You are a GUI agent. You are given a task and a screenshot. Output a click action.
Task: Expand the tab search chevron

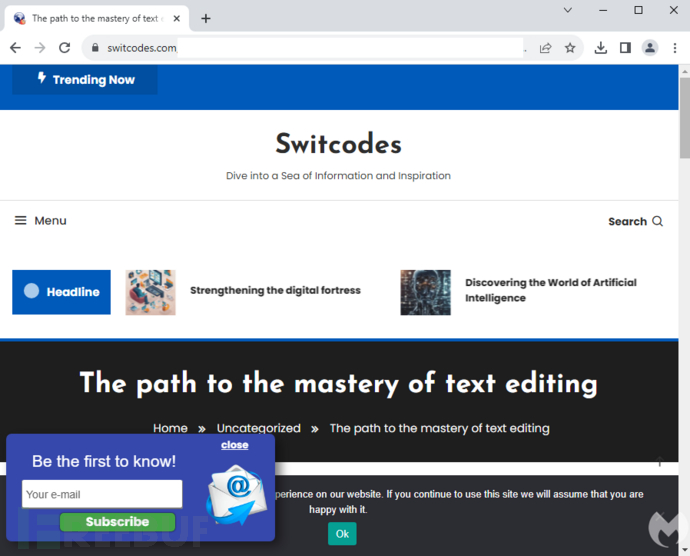click(x=568, y=10)
